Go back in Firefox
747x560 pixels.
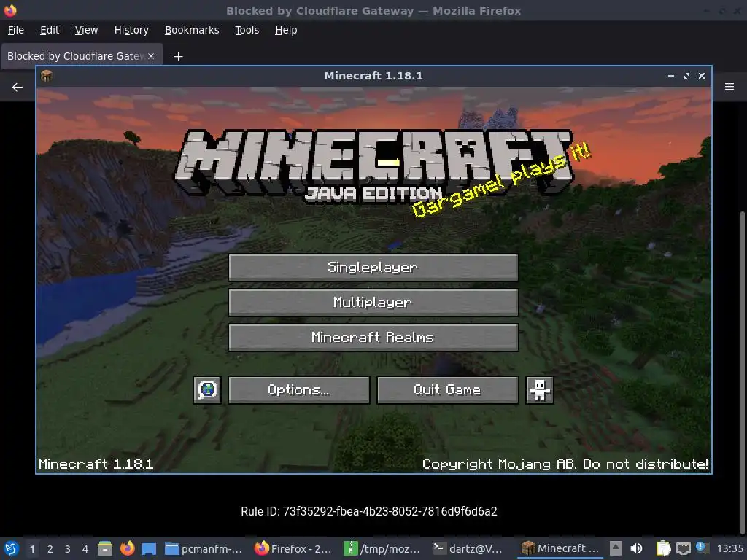click(x=18, y=87)
